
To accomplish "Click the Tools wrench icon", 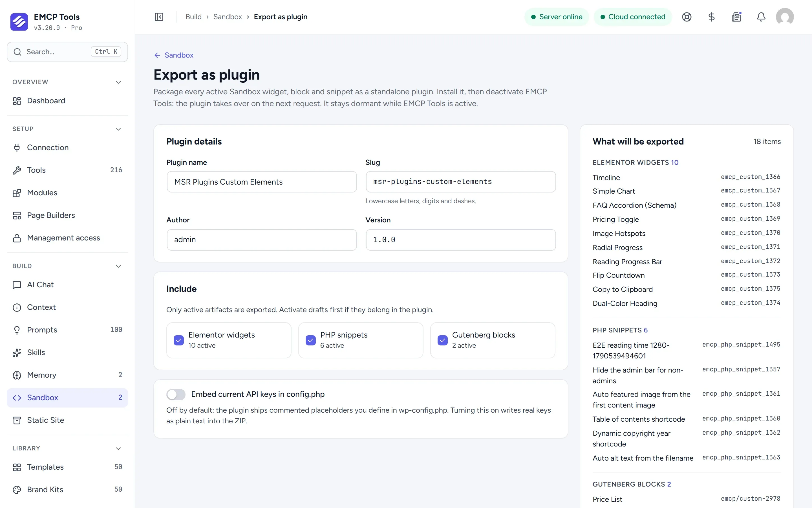I will pyautogui.click(x=17, y=170).
